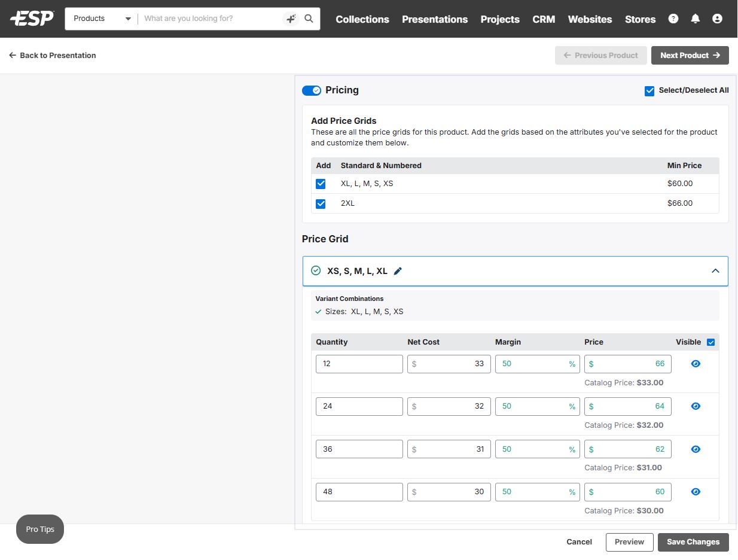The image size is (738, 560).
Task: Collapse the XS, S, M, L, XL grid
Action: click(x=715, y=271)
